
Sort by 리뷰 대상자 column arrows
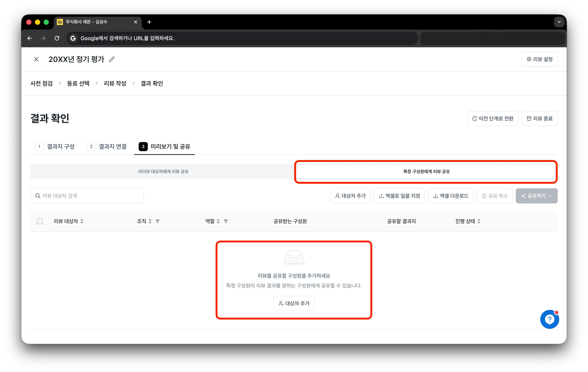(x=82, y=221)
